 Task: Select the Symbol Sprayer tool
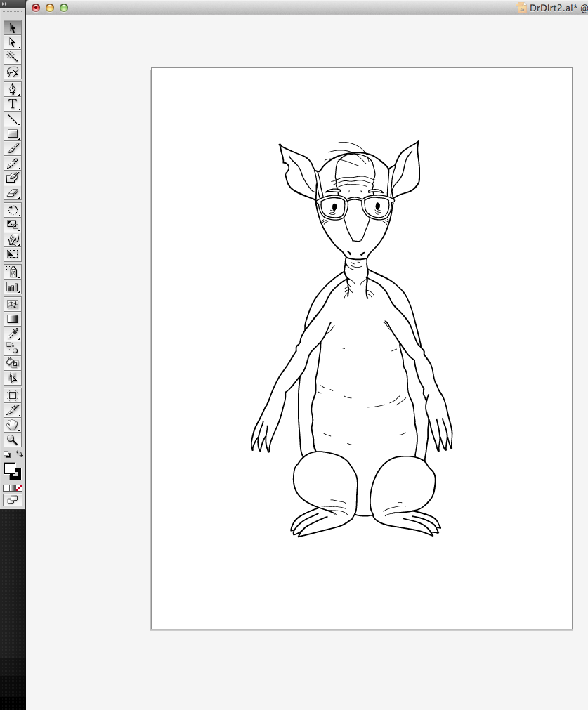coord(12,272)
